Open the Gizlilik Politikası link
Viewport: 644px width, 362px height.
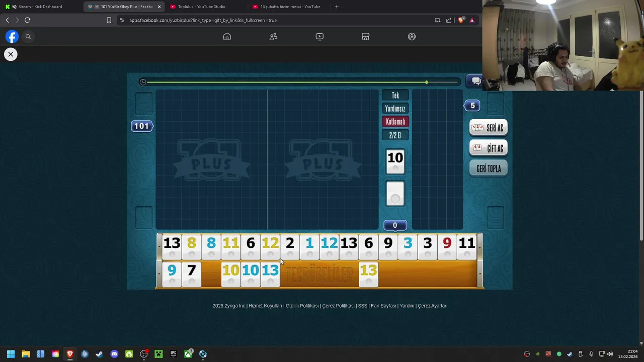tap(302, 306)
